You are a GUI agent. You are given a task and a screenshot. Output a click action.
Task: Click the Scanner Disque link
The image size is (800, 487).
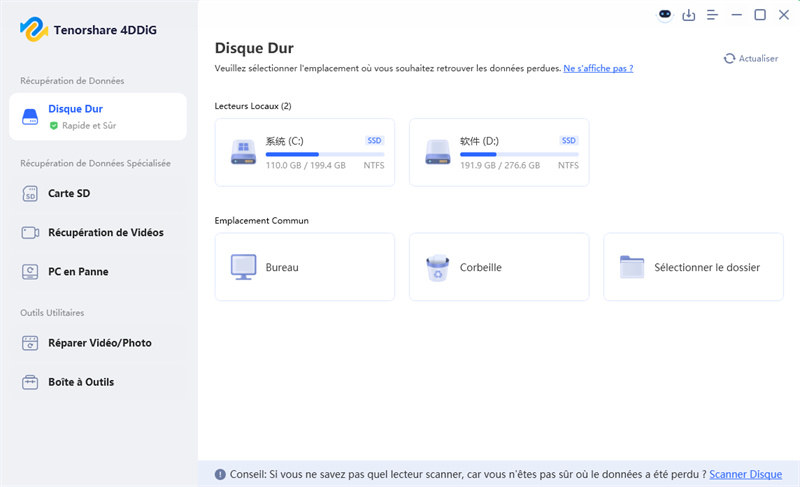[x=745, y=474]
